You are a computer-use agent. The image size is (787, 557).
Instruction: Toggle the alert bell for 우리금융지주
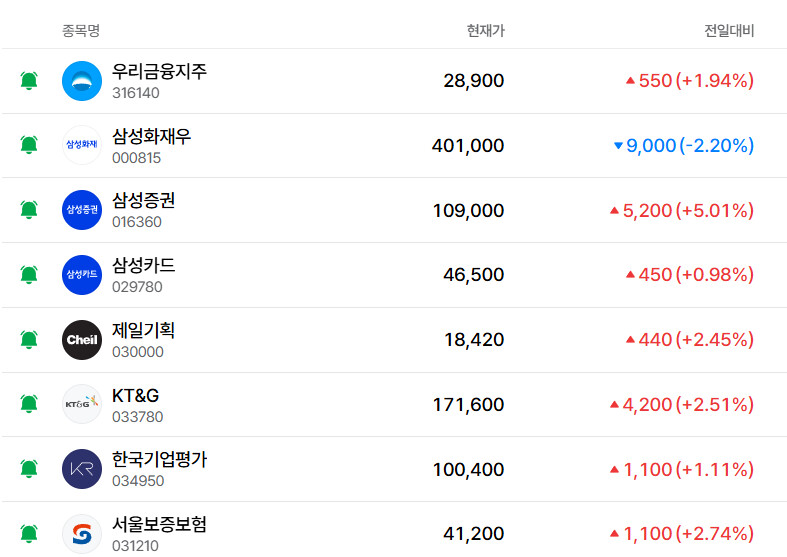coord(29,81)
